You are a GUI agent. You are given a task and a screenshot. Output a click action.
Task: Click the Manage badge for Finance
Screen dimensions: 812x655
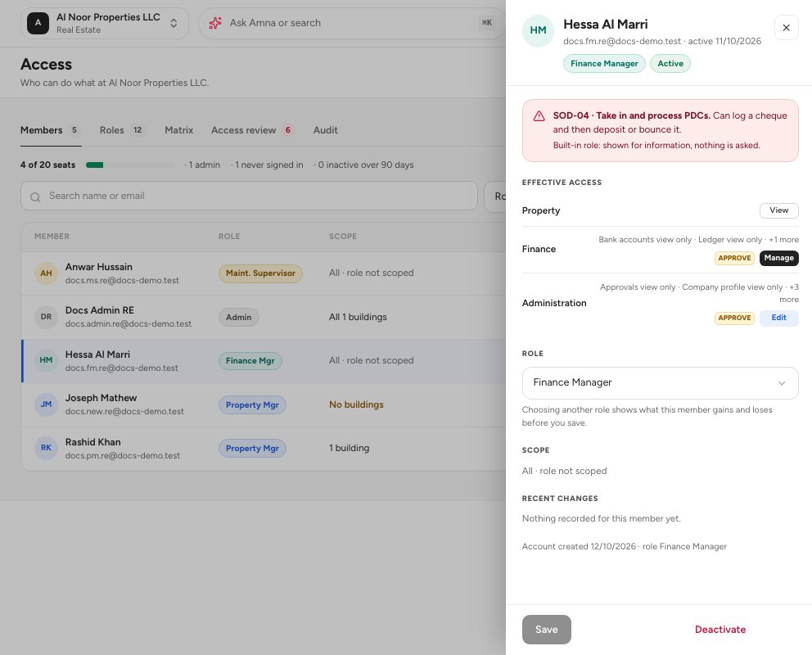[779, 258]
